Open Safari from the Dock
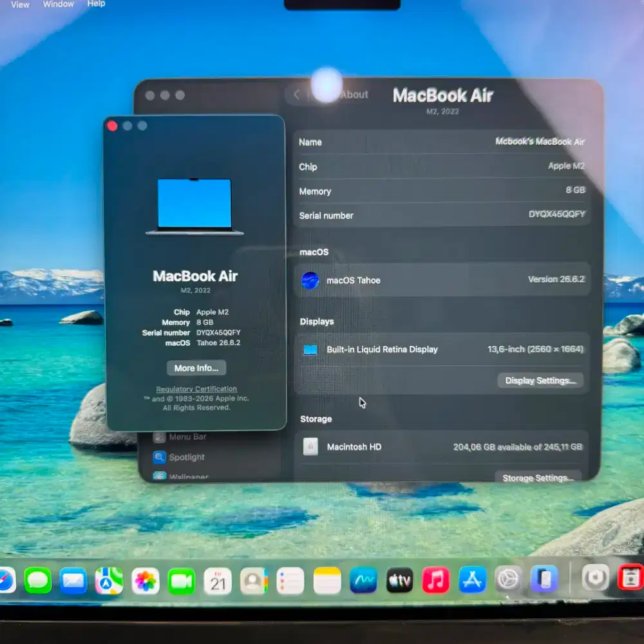 [6, 580]
